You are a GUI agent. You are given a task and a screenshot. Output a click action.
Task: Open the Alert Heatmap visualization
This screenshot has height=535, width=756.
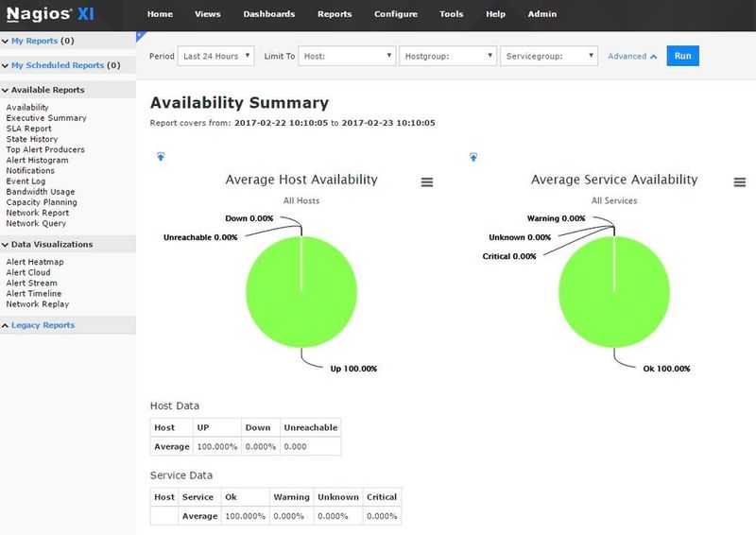pos(35,262)
